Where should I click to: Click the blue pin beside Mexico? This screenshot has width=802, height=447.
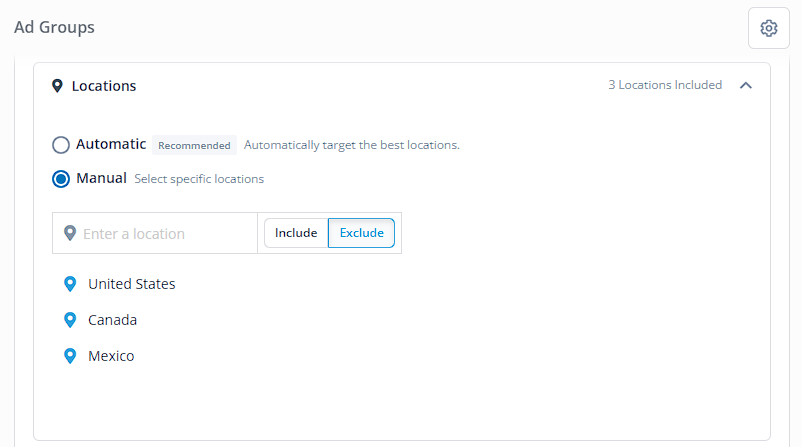point(70,356)
